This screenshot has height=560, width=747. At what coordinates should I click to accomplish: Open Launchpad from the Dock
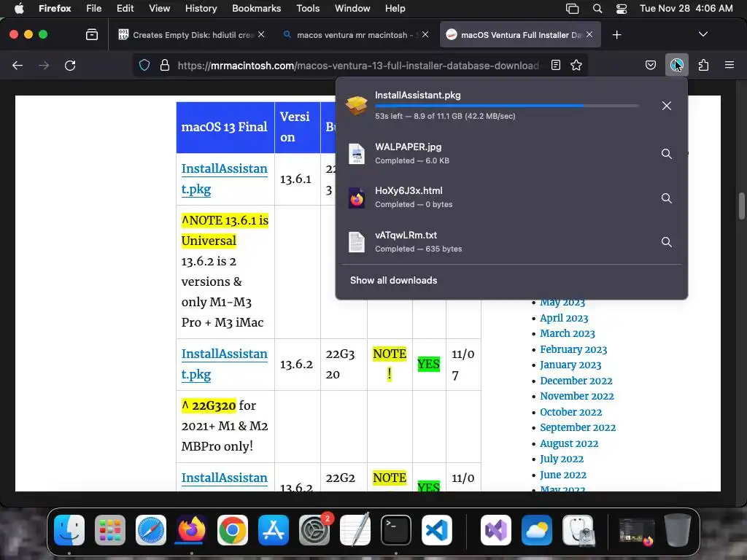[x=110, y=530]
